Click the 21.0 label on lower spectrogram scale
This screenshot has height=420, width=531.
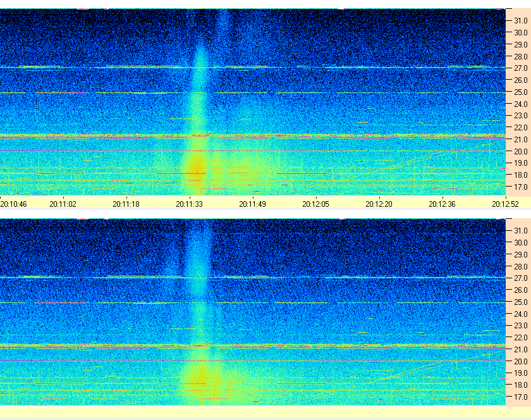pos(521,350)
